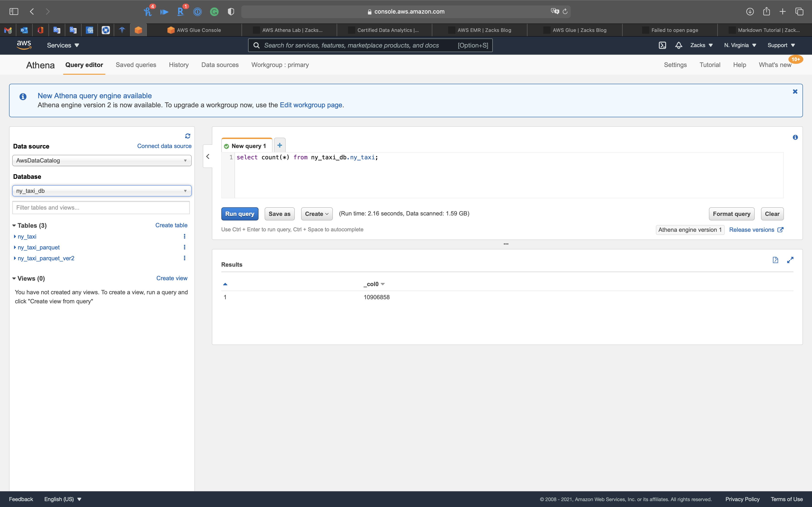
Task: Open AWS CloudShell icon in header
Action: tap(662, 45)
